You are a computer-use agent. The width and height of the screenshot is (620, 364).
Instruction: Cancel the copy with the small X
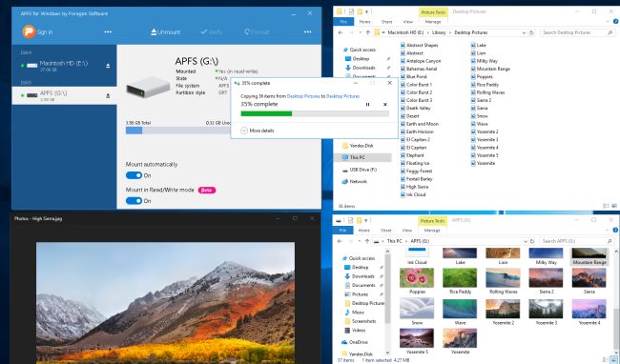[x=384, y=104]
